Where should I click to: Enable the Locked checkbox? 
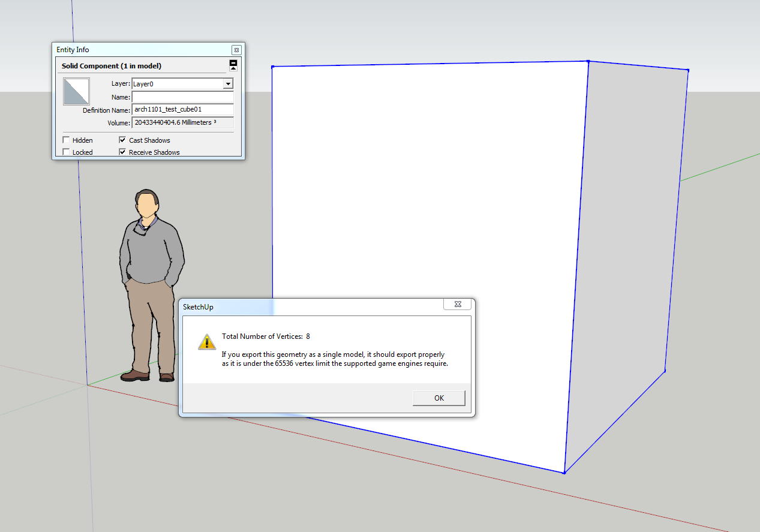point(66,152)
